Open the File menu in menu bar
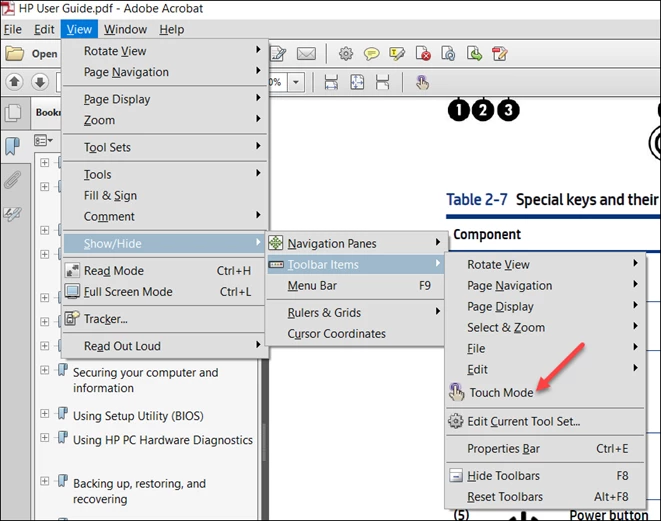The height and width of the screenshot is (521, 661). click(x=13, y=30)
